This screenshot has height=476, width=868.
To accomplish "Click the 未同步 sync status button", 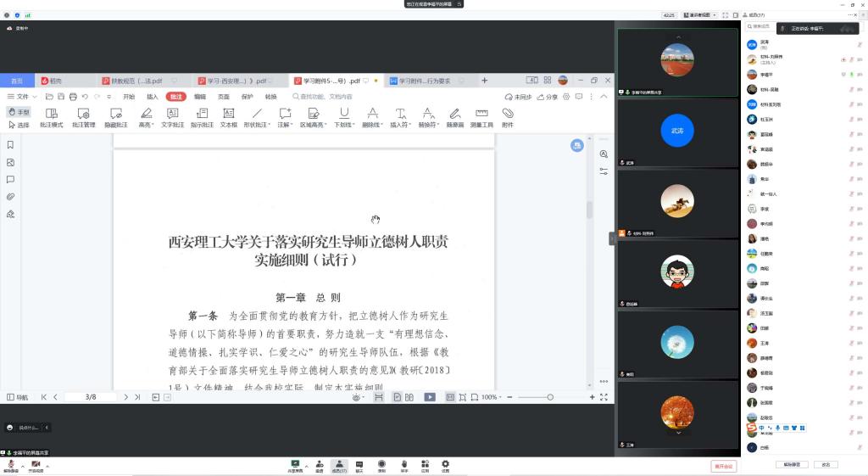I will [519, 97].
